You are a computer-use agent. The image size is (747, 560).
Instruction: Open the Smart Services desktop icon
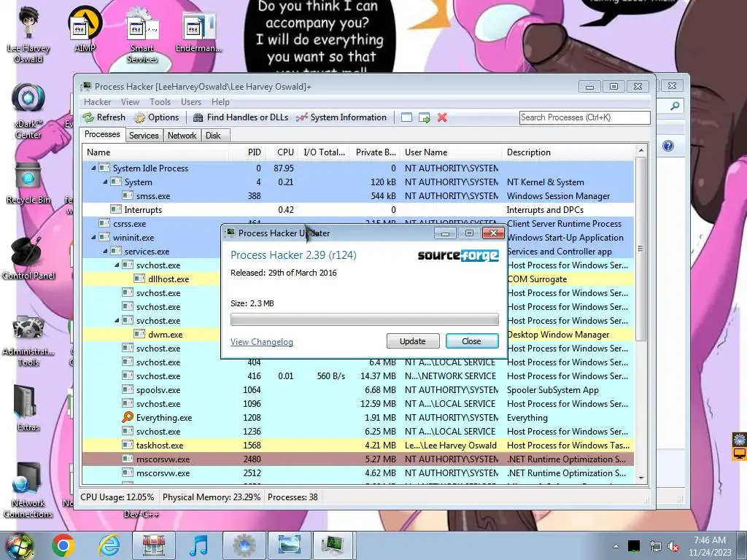[x=142, y=36]
